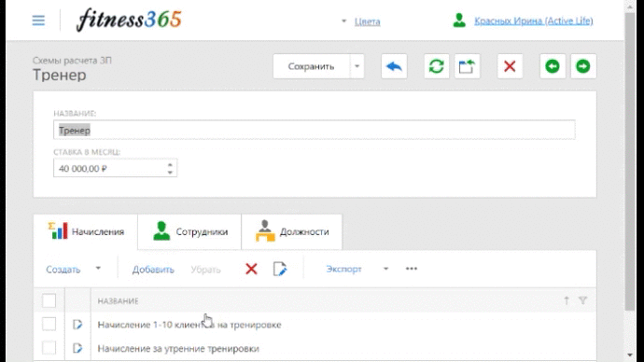644x362 pixels.
Task: Expand the Сохранить dropdown arrow
Action: (357, 66)
